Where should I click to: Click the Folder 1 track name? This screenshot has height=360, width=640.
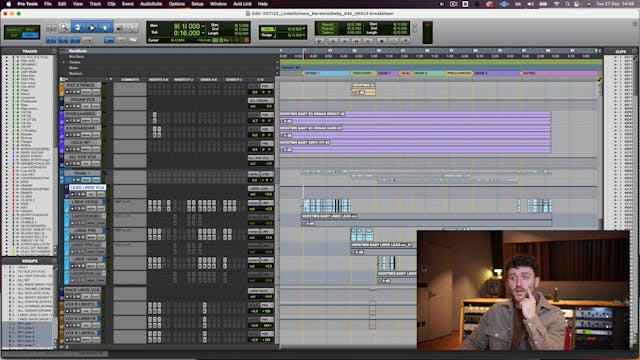pyautogui.click(x=83, y=173)
